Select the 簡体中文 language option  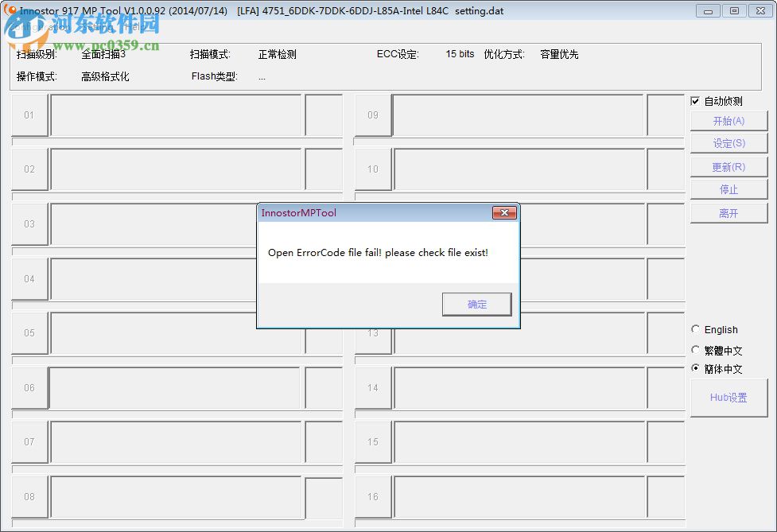tap(694, 369)
